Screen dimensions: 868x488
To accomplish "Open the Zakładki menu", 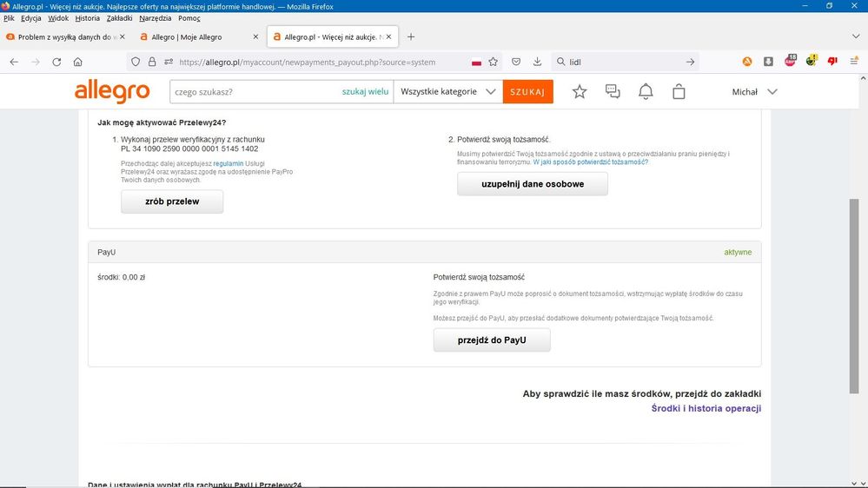I will point(119,17).
